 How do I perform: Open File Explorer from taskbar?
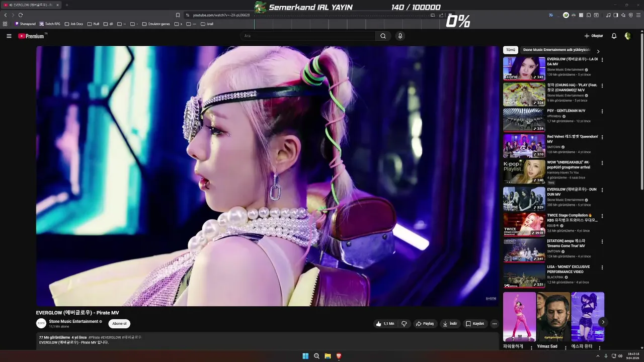pos(328,356)
